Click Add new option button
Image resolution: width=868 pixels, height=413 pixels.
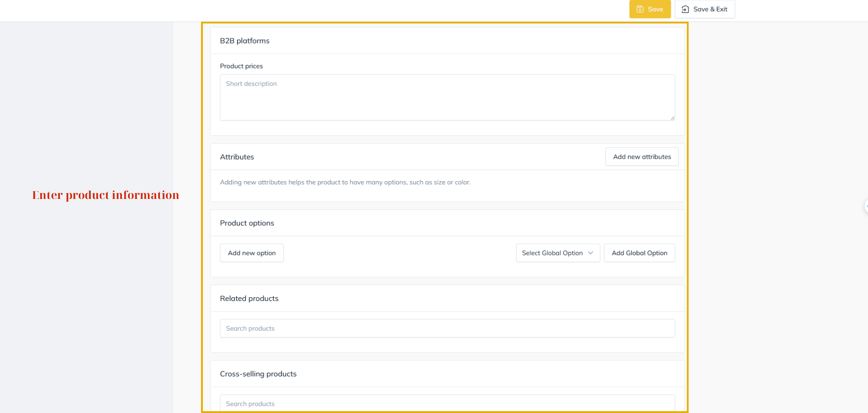click(252, 253)
